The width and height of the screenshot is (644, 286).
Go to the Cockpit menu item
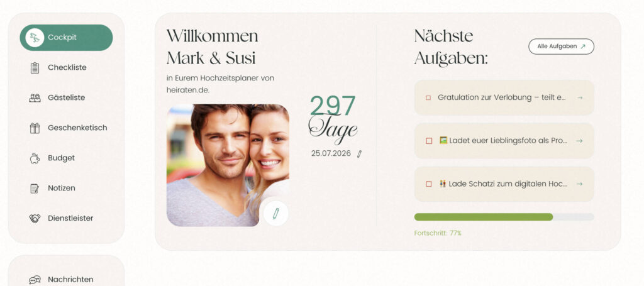pyautogui.click(x=66, y=37)
